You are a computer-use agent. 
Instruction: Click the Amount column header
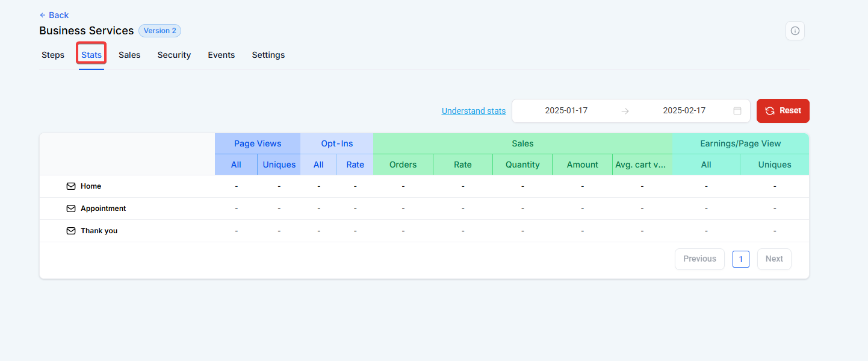point(582,165)
